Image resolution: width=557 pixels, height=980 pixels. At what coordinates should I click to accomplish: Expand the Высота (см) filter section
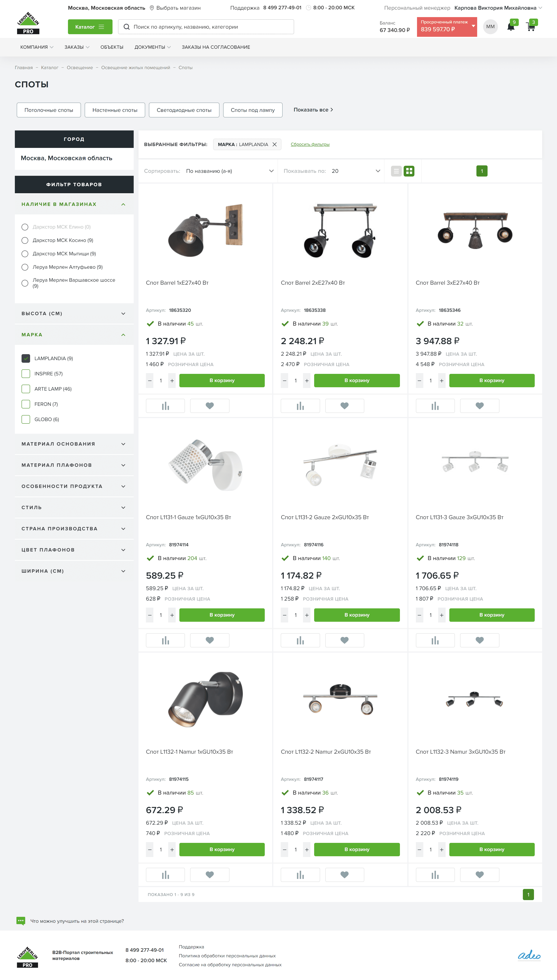pos(74,313)
